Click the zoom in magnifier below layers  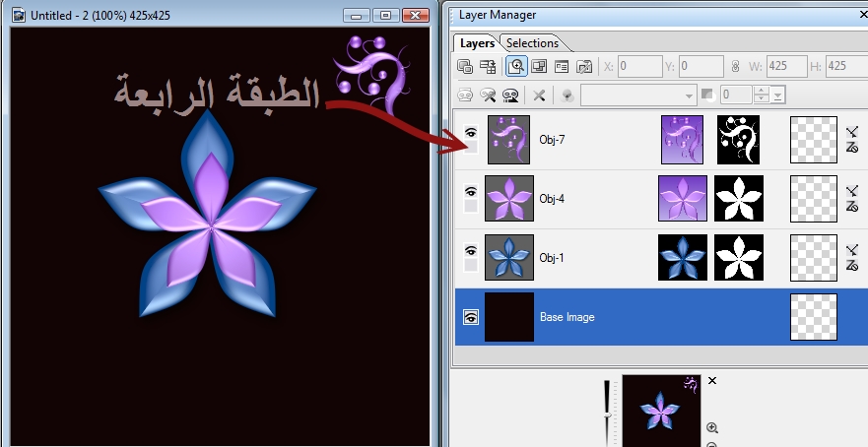pos(712,428)
